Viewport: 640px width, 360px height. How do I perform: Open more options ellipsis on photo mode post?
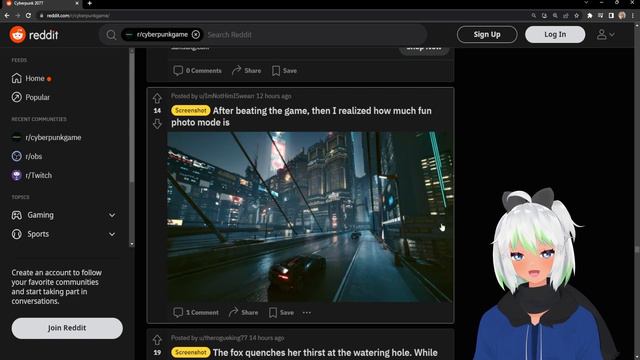pos(307,313)
